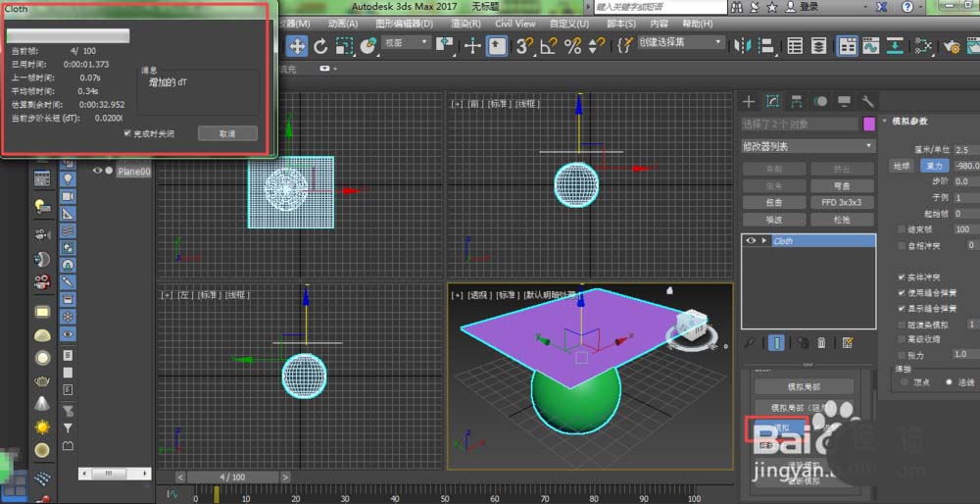Select the Place object tool
980x504 pixels.
pyautogui.click(x=368, y=46)
